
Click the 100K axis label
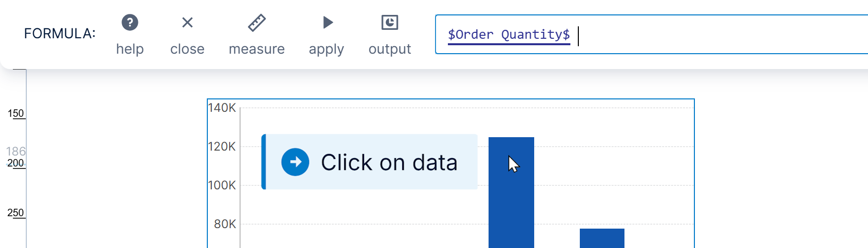[x=222, y=185]
